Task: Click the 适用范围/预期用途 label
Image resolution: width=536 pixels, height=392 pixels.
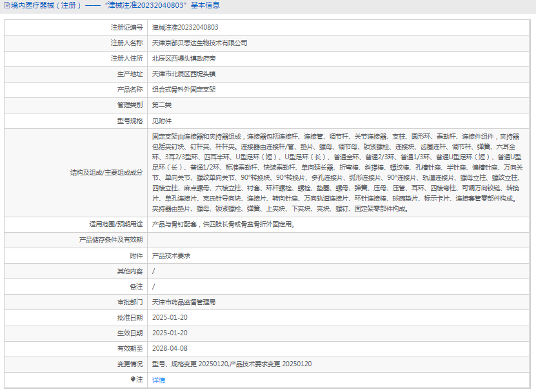Action: [116, 224]
